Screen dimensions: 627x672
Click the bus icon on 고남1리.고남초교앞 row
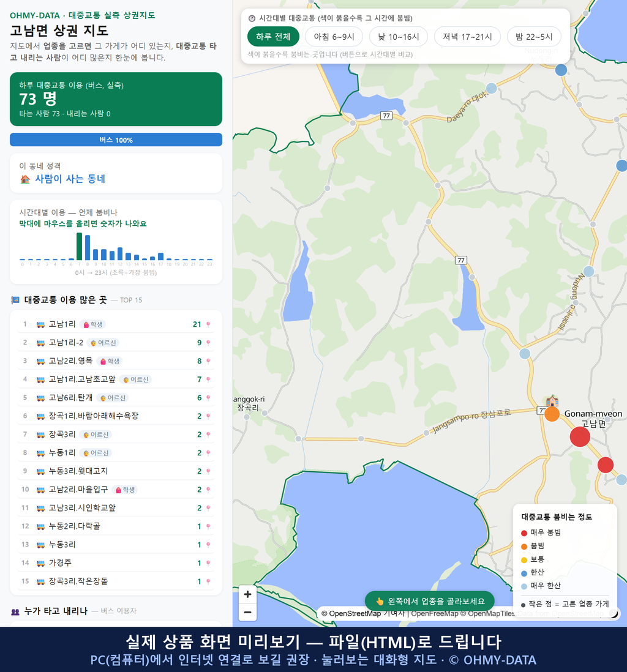tap(41, 379)
